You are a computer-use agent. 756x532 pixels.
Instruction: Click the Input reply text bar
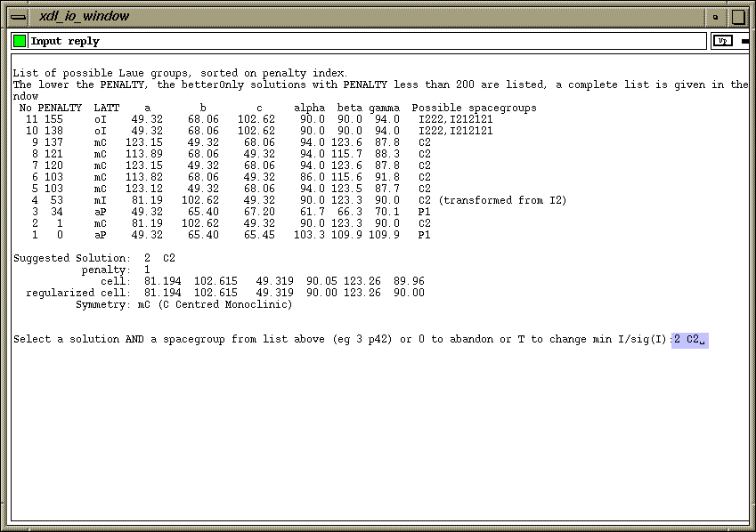[x=367, y=41]
